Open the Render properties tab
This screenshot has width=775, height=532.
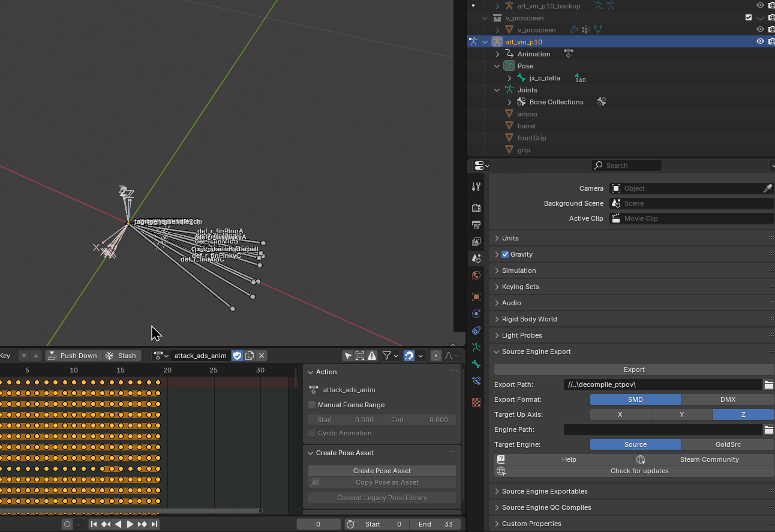click(x=476, y=208)
